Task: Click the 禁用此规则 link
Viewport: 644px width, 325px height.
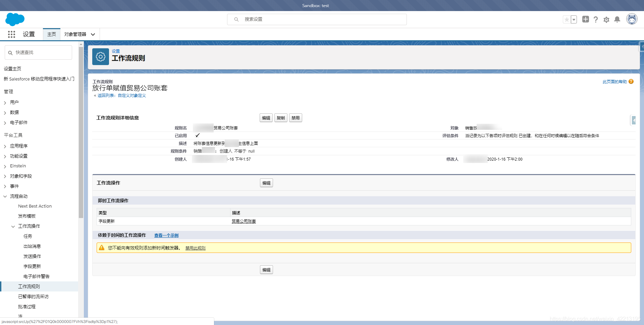Action: [x=196, y=248]
